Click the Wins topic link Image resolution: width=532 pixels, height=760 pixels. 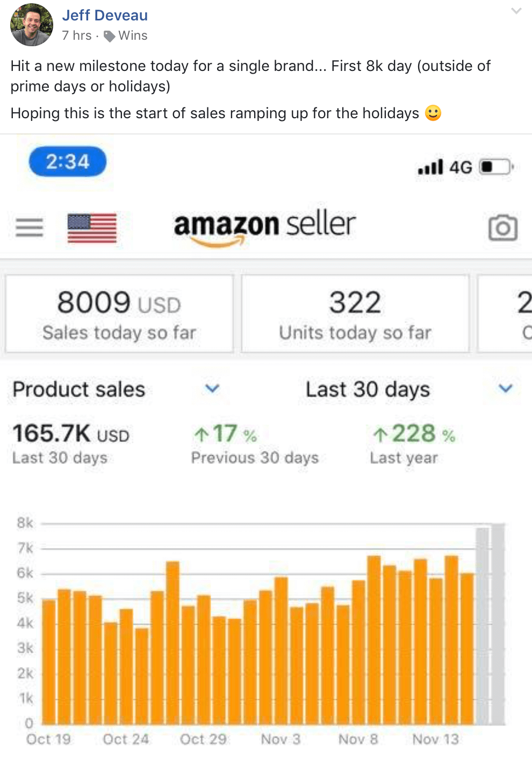coord(133,35)
